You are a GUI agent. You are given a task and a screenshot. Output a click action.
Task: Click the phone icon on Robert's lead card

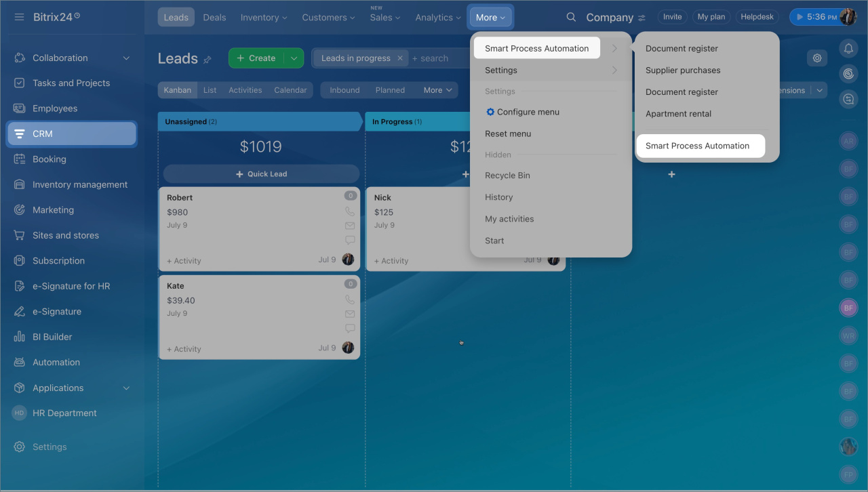click(349, 211)
